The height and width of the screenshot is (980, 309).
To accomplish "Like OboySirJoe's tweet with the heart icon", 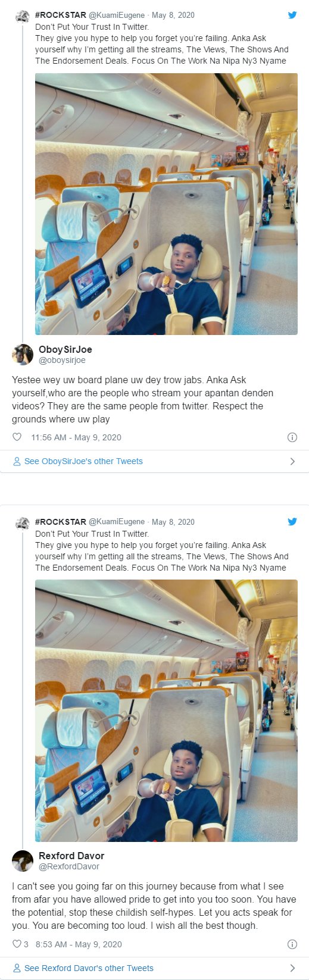I will tap(17, 437).
